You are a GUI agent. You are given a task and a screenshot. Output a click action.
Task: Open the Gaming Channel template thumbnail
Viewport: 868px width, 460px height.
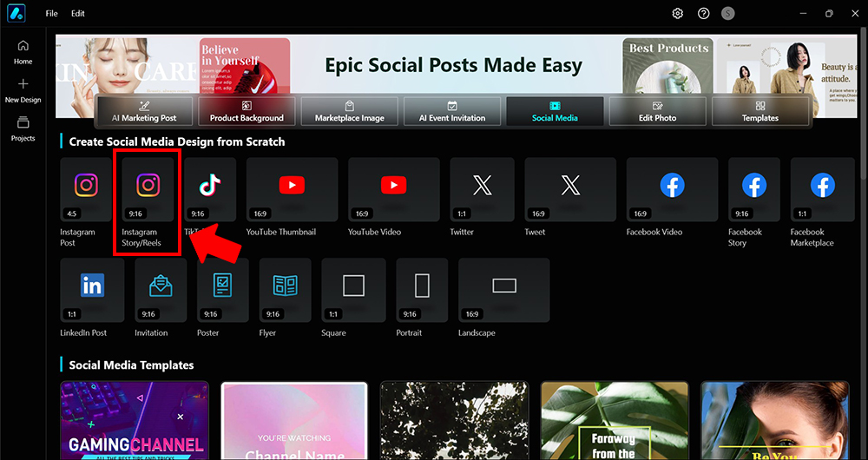coord(135,421)
